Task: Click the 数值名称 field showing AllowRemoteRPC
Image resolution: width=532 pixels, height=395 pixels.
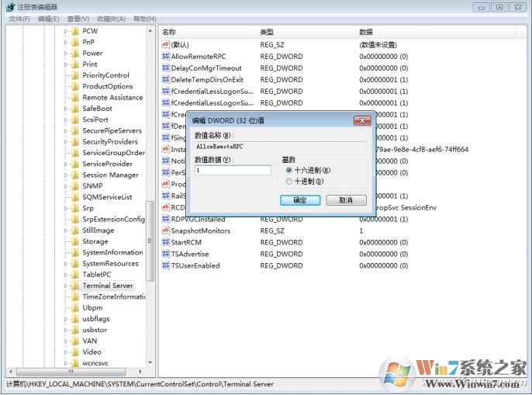Action: [281, 147]
